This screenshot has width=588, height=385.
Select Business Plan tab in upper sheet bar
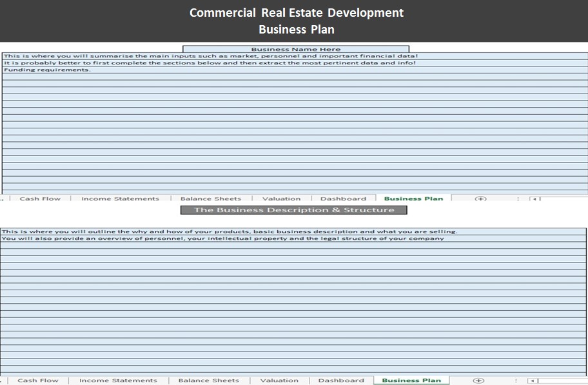click(414, 198)
